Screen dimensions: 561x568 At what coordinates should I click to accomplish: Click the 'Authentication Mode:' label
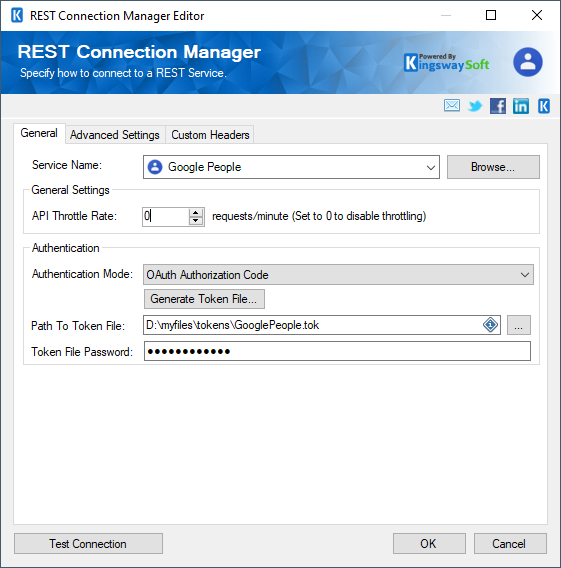click(x=82, y=274)
